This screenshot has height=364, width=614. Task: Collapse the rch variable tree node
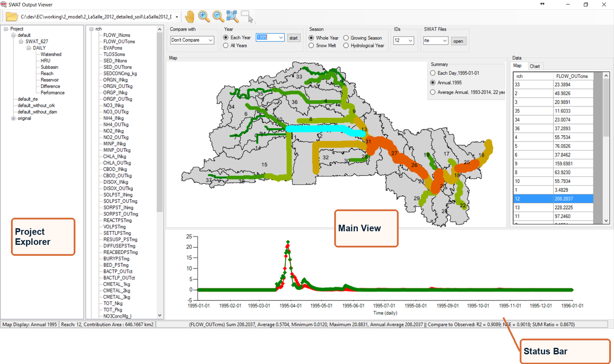[x=91, y=29]
